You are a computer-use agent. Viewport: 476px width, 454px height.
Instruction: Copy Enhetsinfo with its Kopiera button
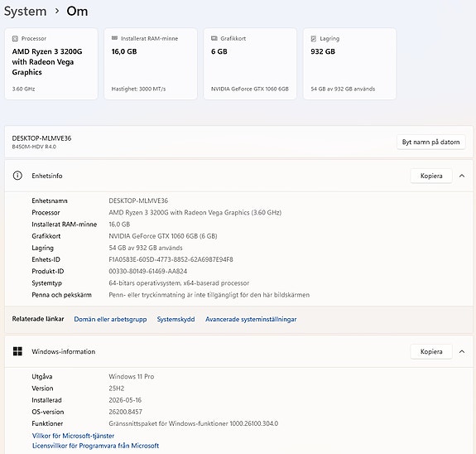[x=431, y=176]
